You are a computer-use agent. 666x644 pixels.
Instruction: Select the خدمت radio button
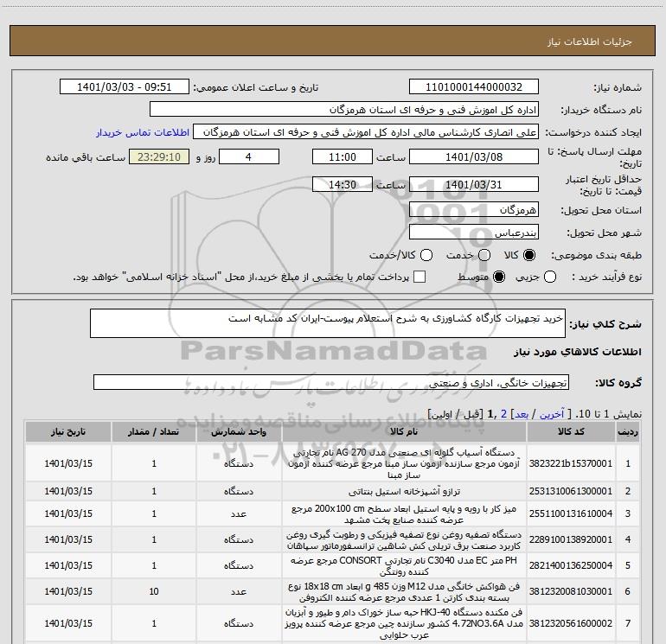tap(484, 255)
